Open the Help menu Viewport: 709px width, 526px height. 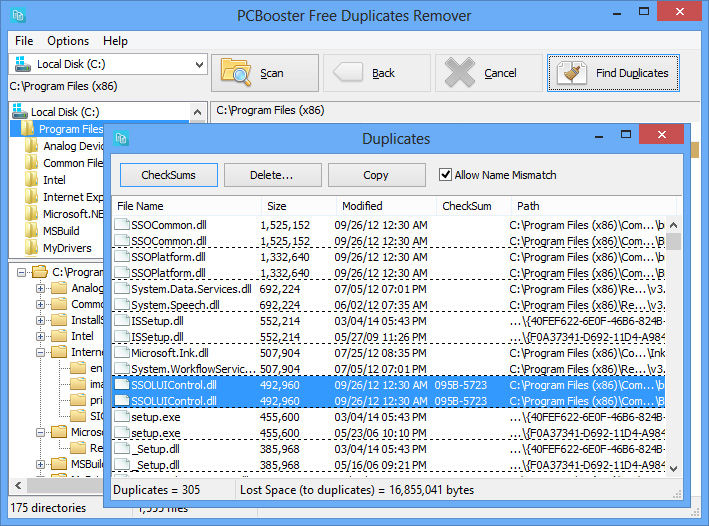115,41
